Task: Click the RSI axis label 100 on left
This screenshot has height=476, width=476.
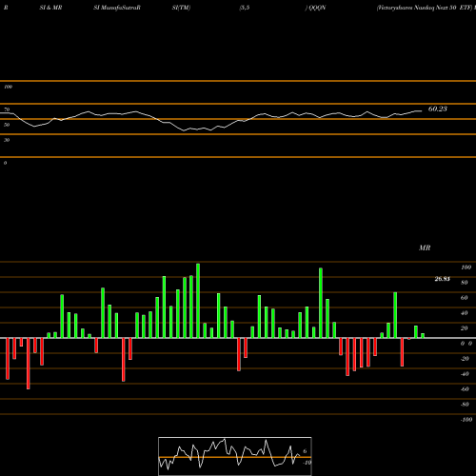Action: tap(8, 87)
